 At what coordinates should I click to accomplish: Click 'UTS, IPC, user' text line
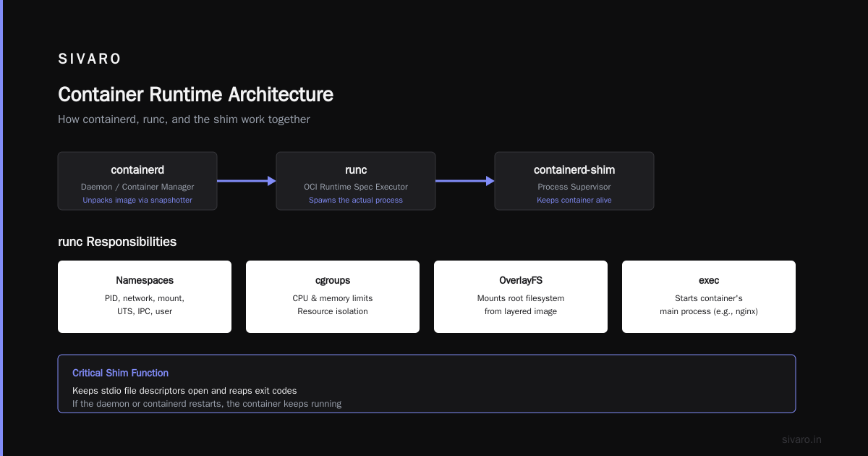[x=145, y=311]
